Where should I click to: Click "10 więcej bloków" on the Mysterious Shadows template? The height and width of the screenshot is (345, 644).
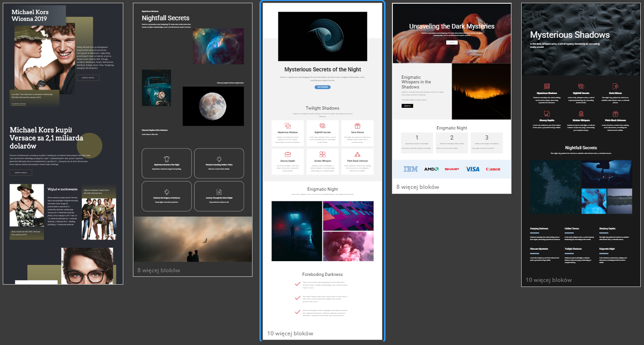coord(548,280)
